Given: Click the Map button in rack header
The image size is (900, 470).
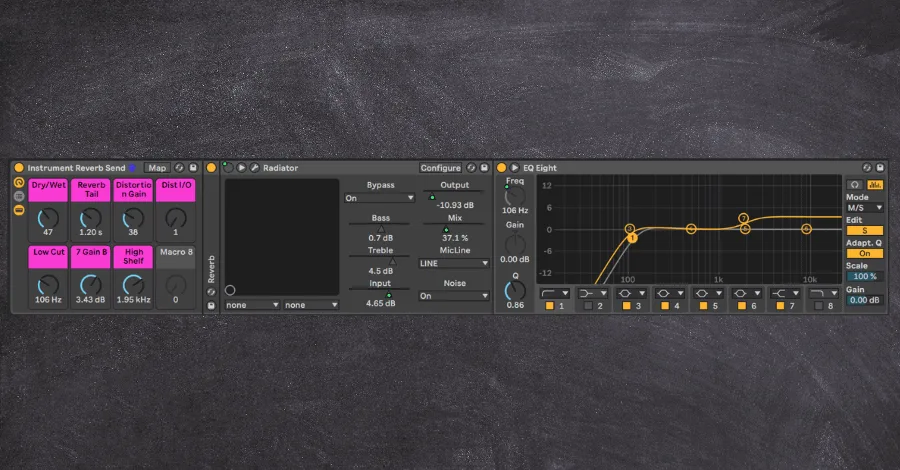Looking at the screenshot, I should pos(157,168).
